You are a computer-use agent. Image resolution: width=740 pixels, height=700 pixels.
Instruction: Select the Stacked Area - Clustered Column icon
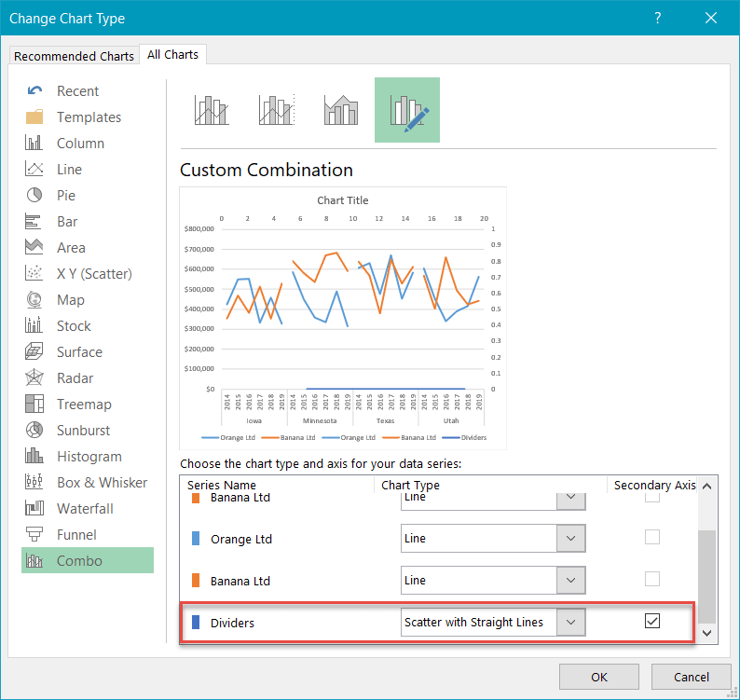[x=341, y=110]
